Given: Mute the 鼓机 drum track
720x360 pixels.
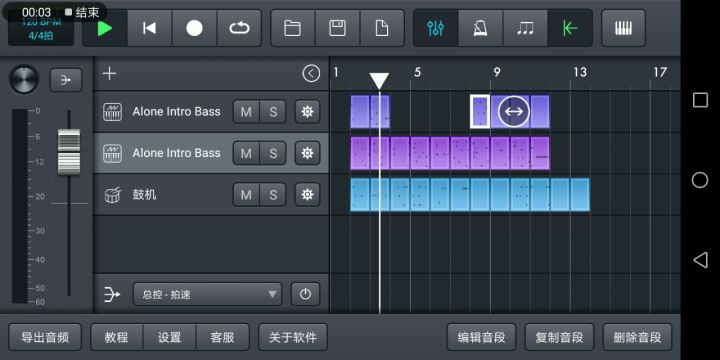Looking at the screenshot, I should point(246,195).
